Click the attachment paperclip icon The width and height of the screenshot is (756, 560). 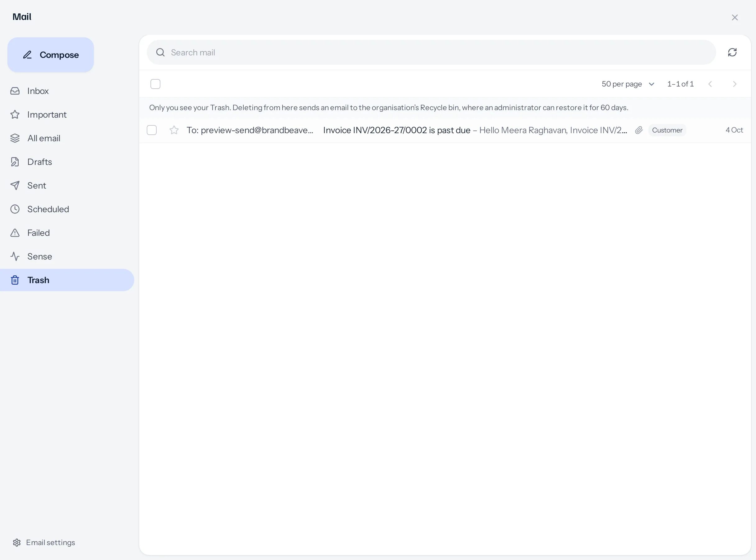(639, 130)
